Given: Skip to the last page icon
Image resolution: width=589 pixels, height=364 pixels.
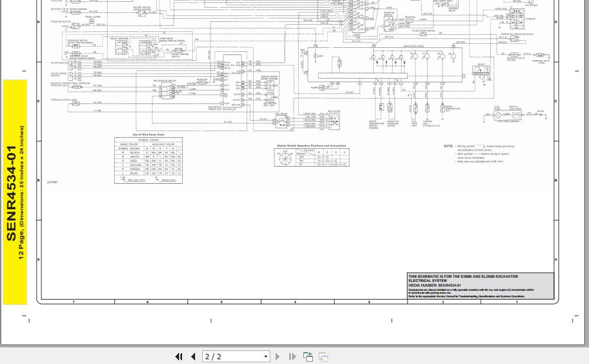Looking at the screenshot, I should (292, 356).
